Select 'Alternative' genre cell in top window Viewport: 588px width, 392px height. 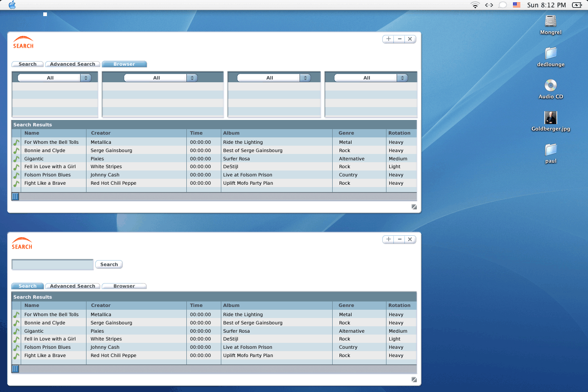coord(352,159)
